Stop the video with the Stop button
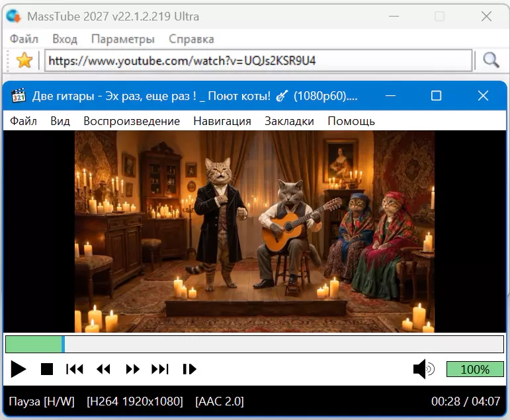 tap(47, 369)
